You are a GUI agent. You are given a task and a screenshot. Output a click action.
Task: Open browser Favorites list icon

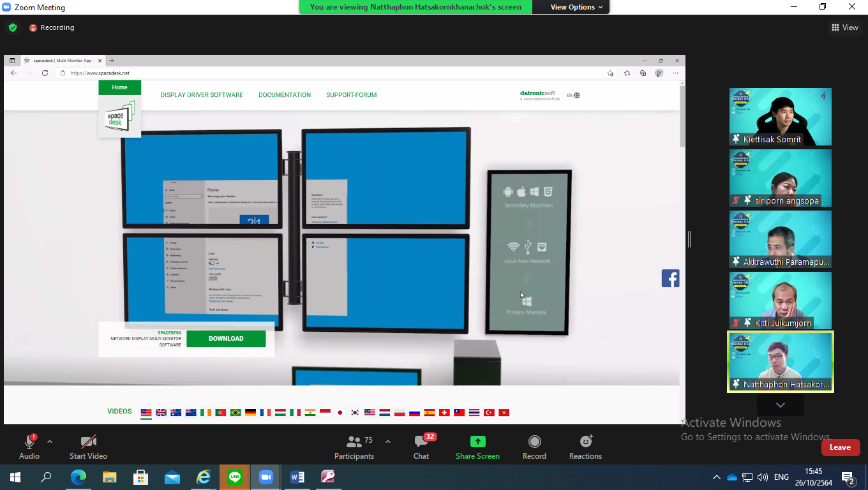tap(627, 73)
